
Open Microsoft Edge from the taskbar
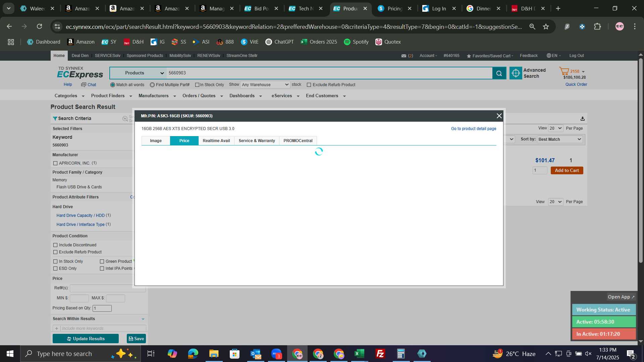click(193, 354)
